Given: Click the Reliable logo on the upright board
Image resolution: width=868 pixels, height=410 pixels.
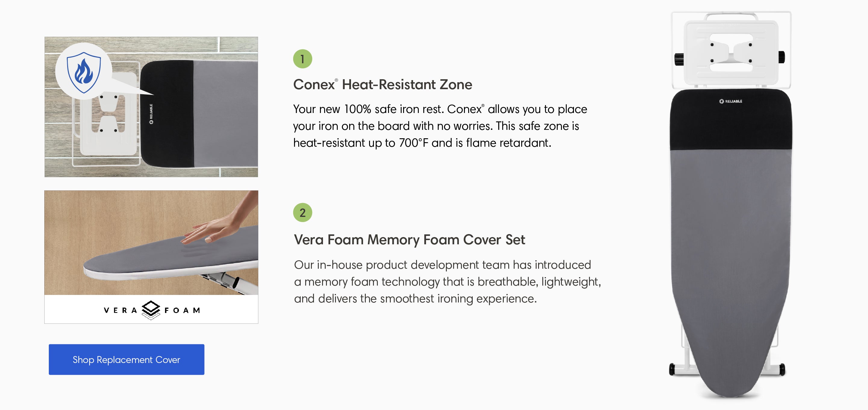Looking at the screenshot, I should (x=731, y=101).
